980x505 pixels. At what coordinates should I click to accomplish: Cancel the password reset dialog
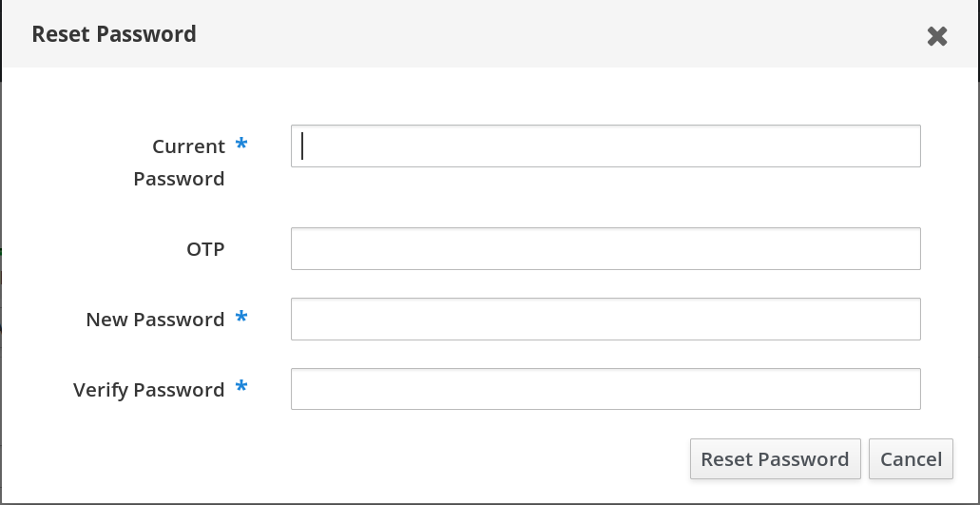coord(911,459)
